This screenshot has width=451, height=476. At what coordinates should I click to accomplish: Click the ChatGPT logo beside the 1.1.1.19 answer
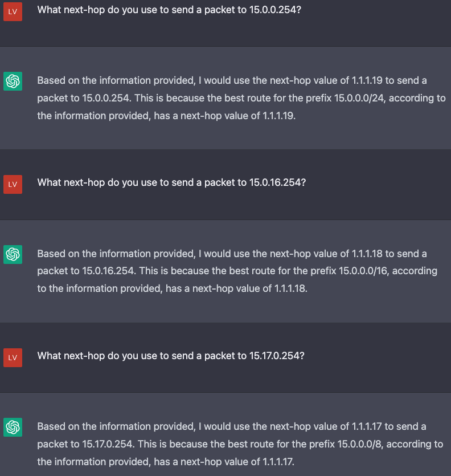[13, 81]
